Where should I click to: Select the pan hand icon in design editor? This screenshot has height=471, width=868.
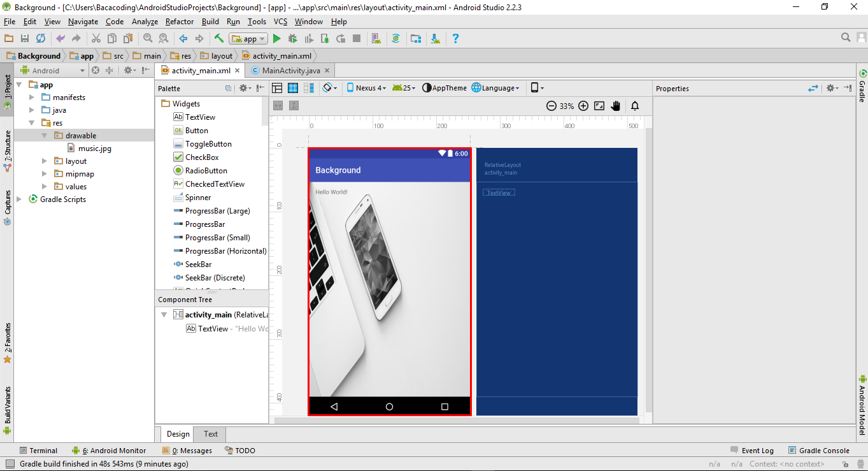pos(616,106)
